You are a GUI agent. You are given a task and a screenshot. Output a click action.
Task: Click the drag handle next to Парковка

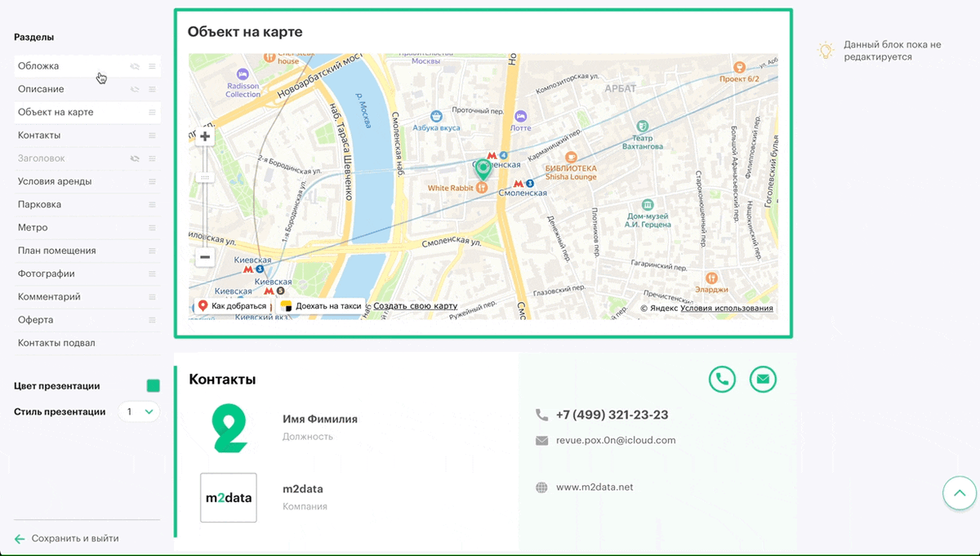[153, 204]
